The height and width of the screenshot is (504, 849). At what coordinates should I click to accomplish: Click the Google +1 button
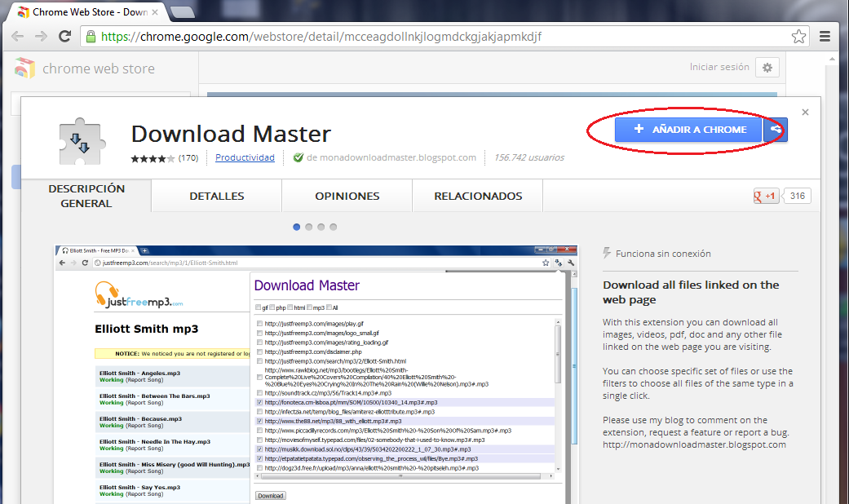tap(766, 196)
